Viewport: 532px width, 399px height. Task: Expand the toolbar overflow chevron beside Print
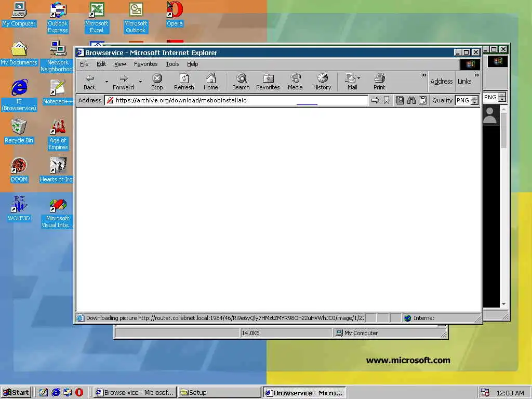tap(424, 75)
